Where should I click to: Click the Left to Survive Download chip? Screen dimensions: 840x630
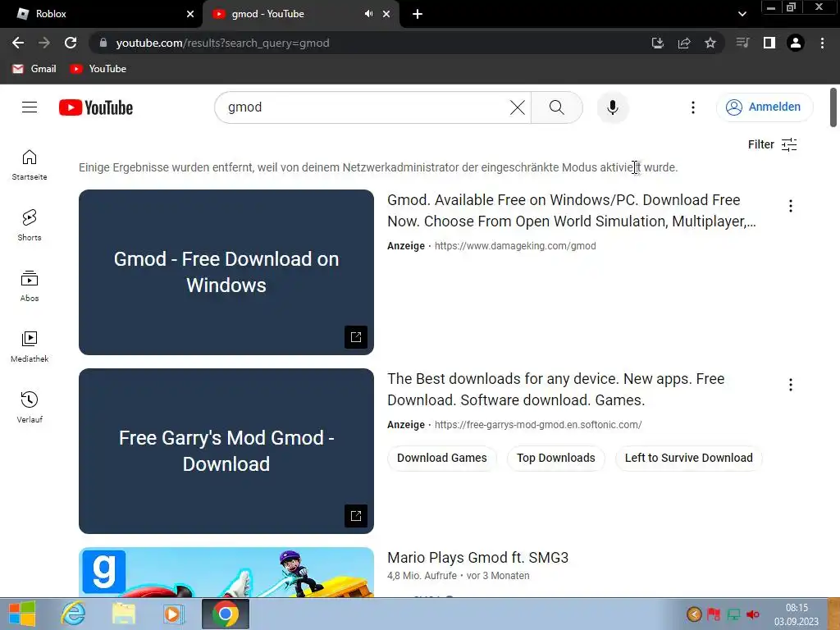[688, 458]
